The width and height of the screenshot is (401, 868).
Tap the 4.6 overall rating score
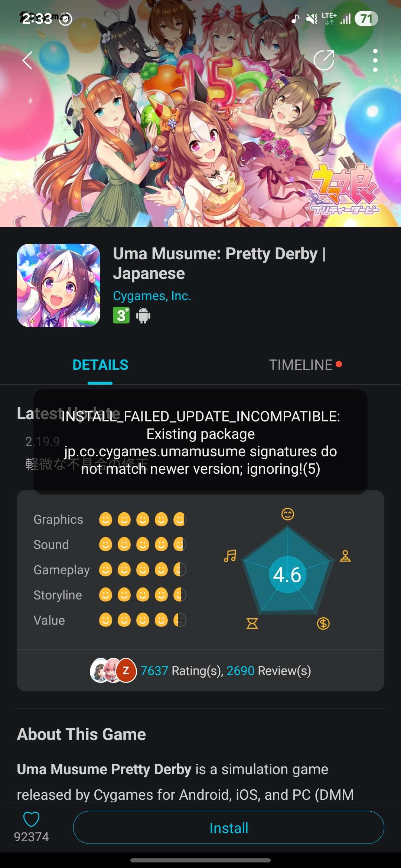coord(287,575)
